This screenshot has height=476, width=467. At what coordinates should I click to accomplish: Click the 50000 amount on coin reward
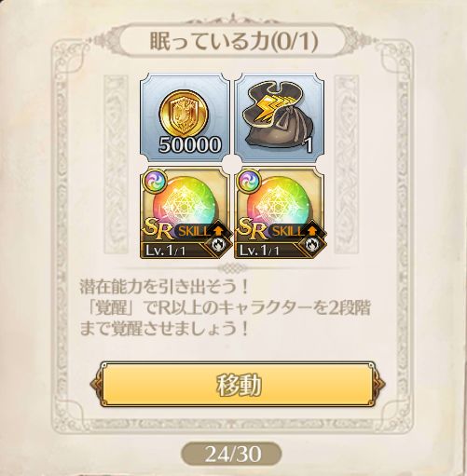pos(190,144)
